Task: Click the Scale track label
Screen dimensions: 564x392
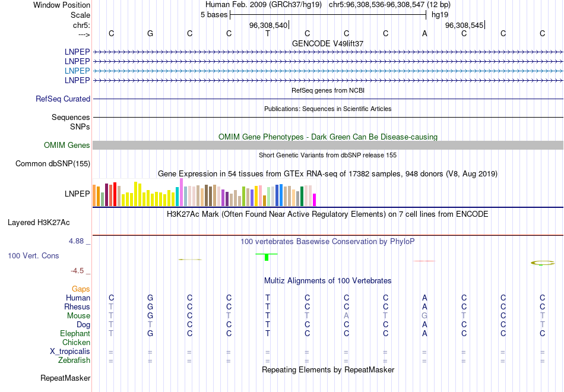Action: coord(80,15)
